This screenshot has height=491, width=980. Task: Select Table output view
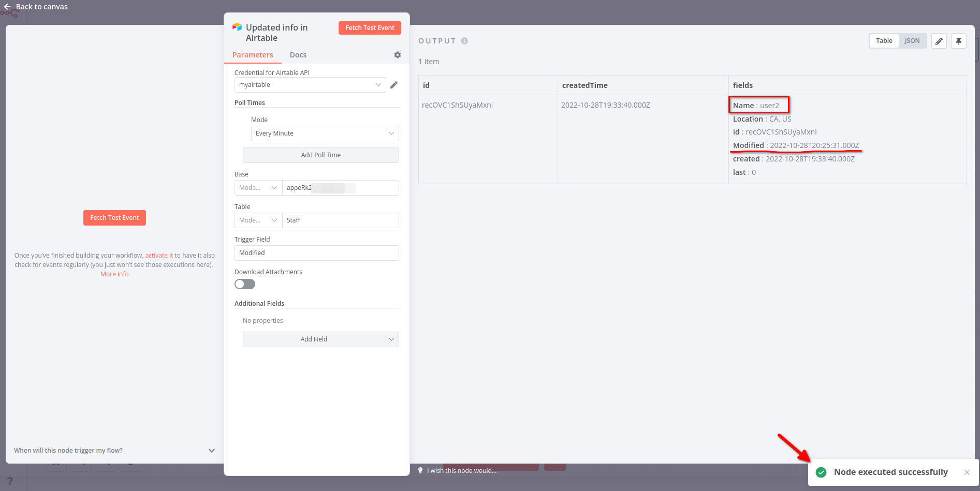[x=884, y=41]
